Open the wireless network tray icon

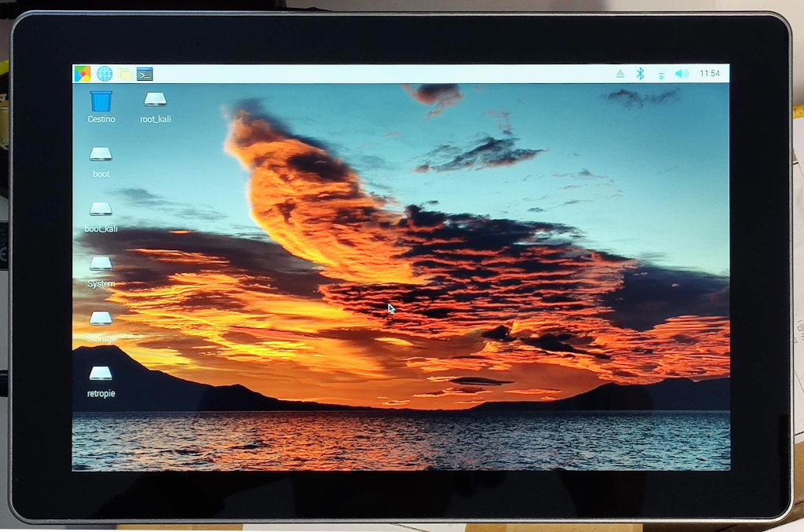pyautogui.click(x=661, y=75)
